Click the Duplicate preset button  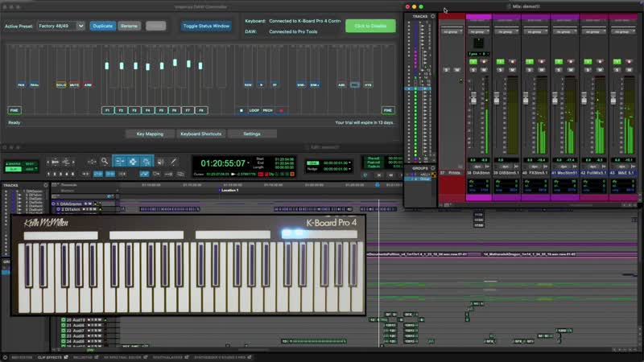103,26
